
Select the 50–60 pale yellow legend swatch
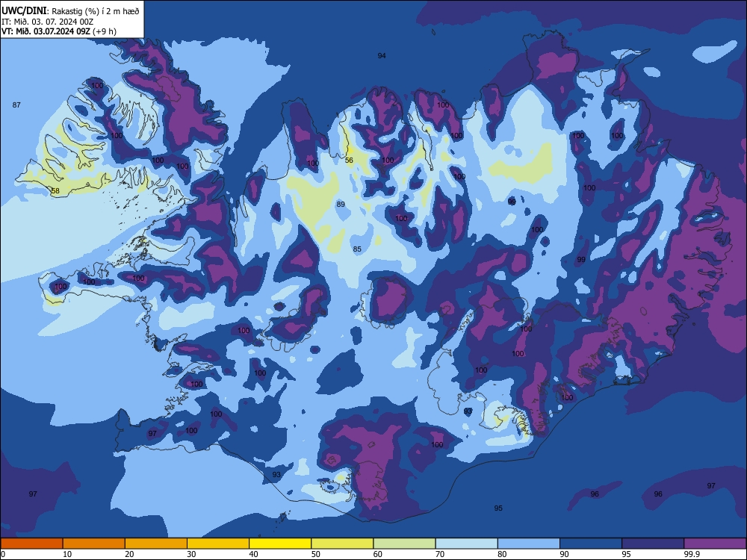pyautogui.click(x=342, y=544)
